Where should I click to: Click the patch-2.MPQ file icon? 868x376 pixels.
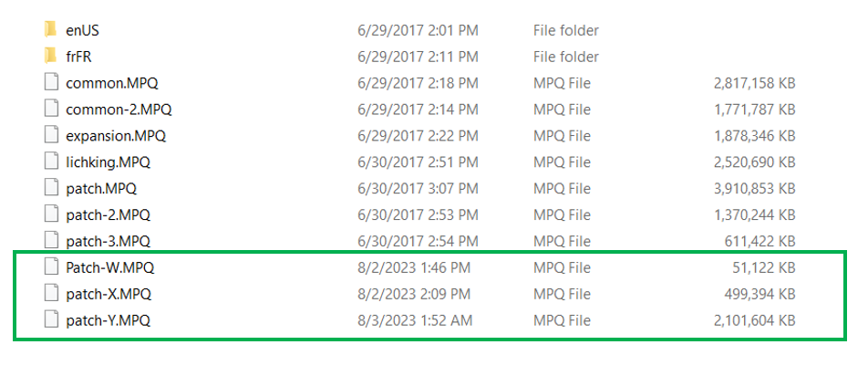tap(50, 215)
